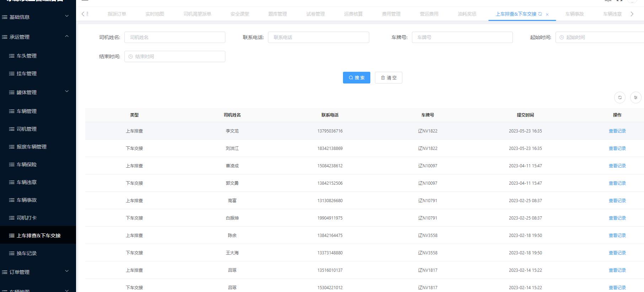Switch to the 试卷管理 tab

coord(316,14)
